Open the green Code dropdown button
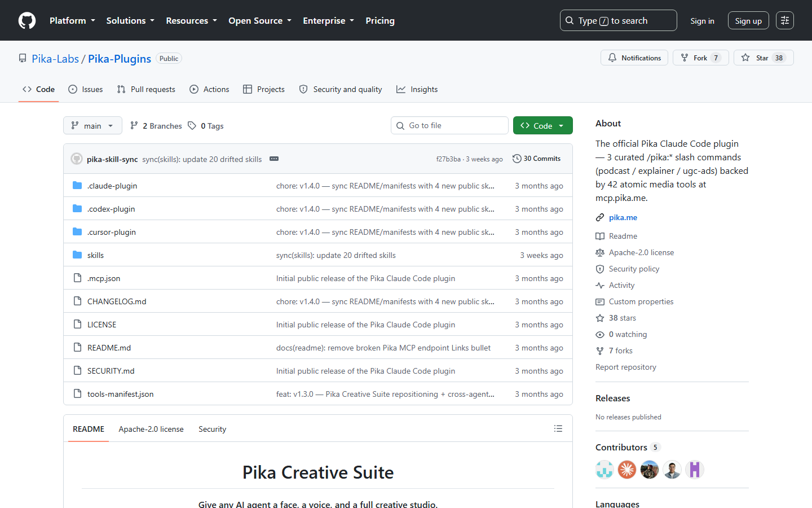The height and width of the screenshot is (508, 812). [x=542, y=125]
